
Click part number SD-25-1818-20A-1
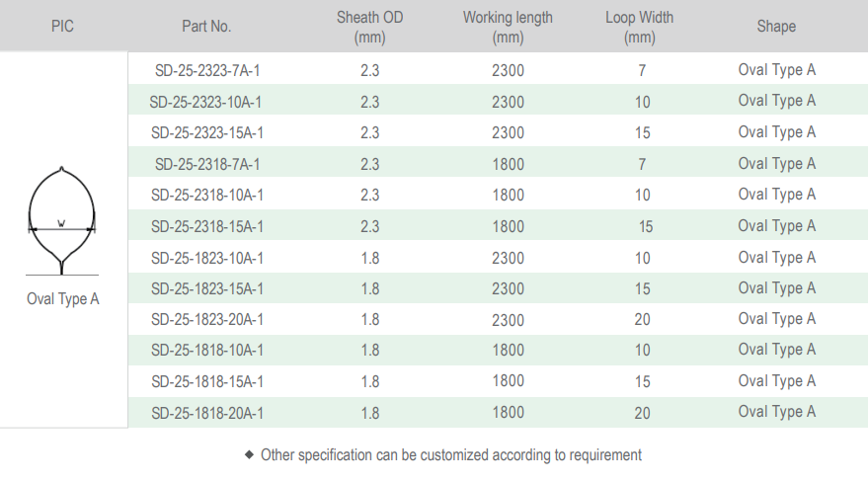[x=207, y=412]
